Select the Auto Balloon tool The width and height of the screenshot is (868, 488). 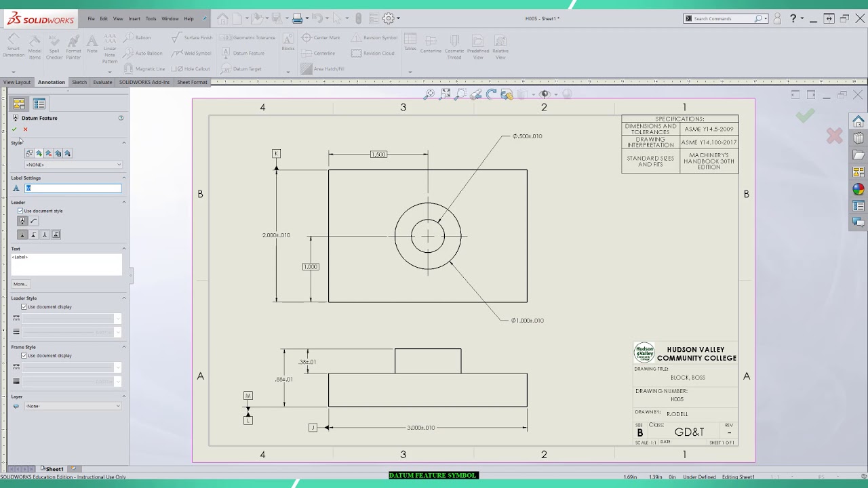coord(143,53)
